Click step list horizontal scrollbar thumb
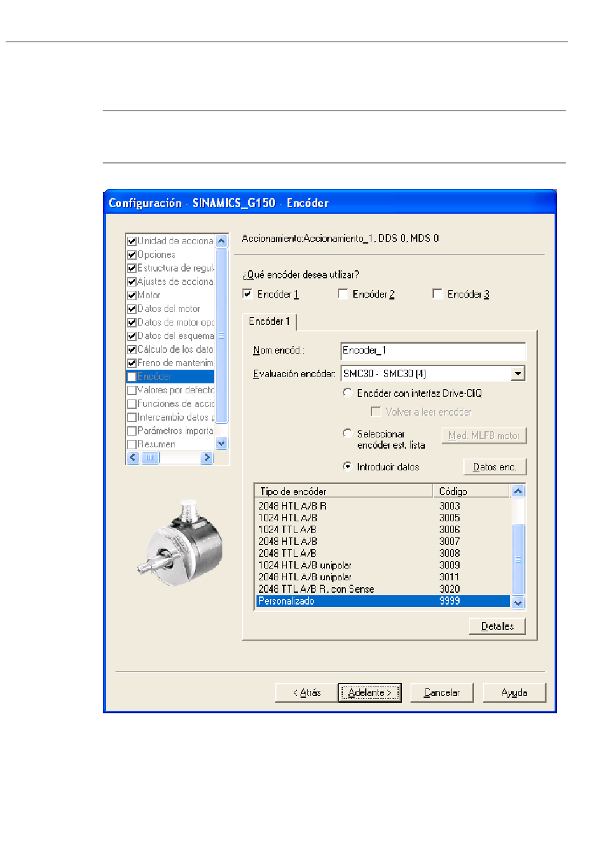Viewport: 590px width, 868px height. (x=150, y=457)
